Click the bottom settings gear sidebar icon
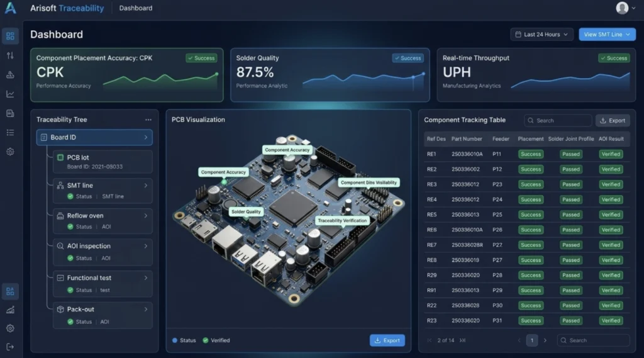 pos(10,328)
